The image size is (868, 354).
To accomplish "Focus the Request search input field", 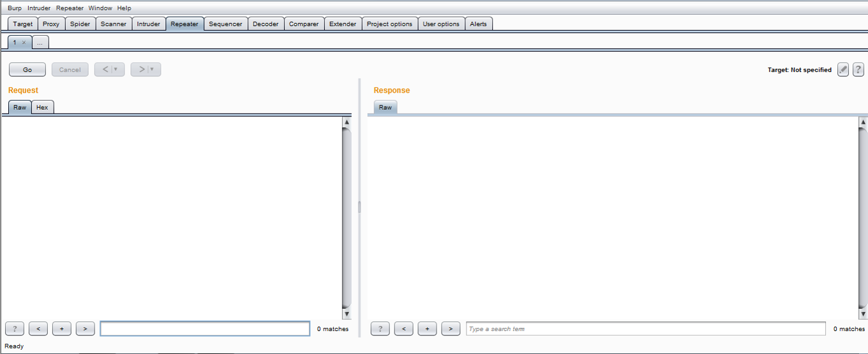I will click(x=205, y=328).
